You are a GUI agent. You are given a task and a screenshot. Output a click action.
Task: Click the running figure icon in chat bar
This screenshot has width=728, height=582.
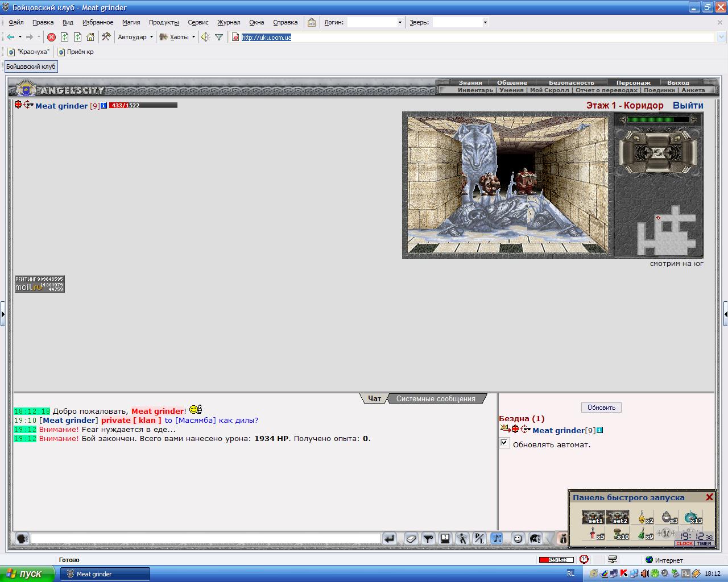tap(462, 538)
